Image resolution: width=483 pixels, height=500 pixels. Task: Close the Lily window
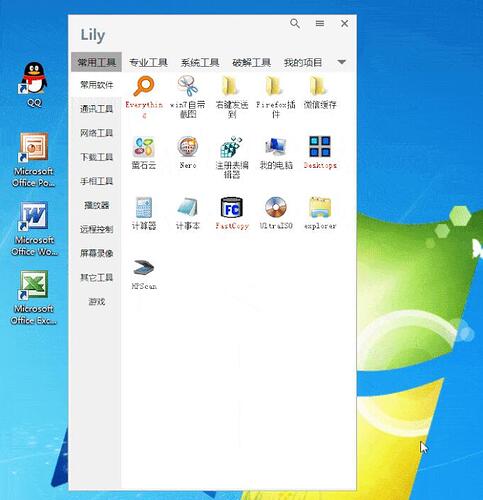point(345,23)
